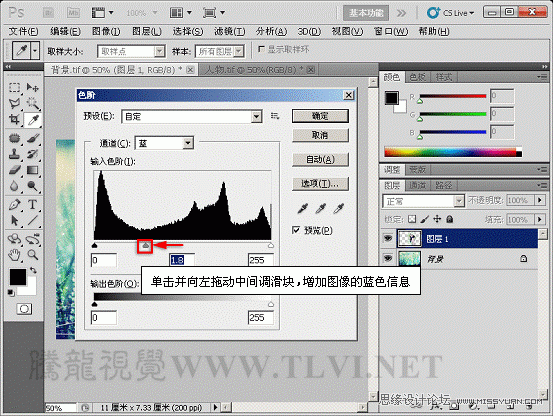553x416 pixels.
Task: Select the Gradient tool
Action: click(x=32, y=170)
